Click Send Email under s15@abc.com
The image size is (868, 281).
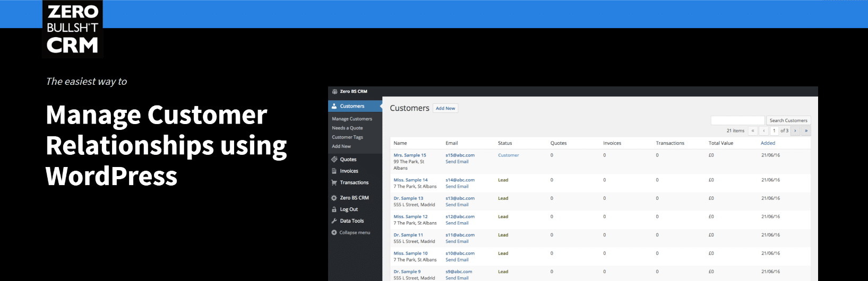point(457,162)
